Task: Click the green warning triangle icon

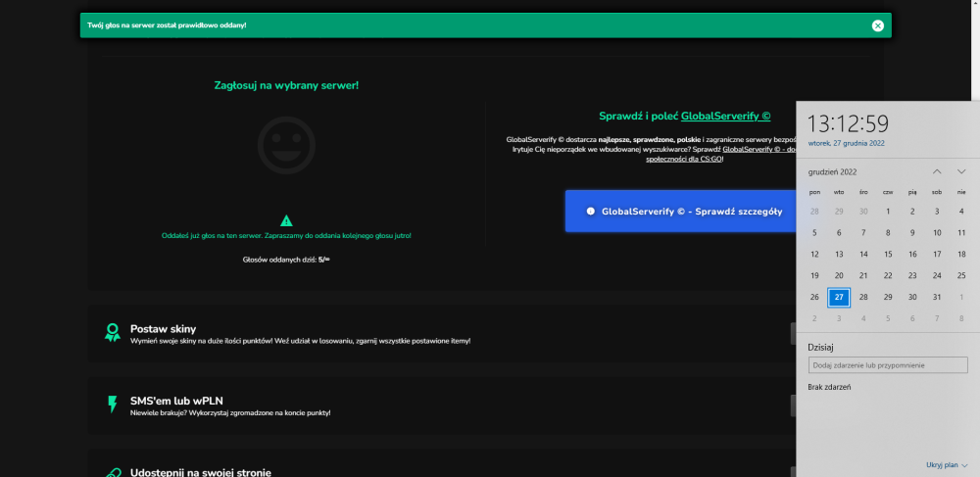Action: (286, 220)
